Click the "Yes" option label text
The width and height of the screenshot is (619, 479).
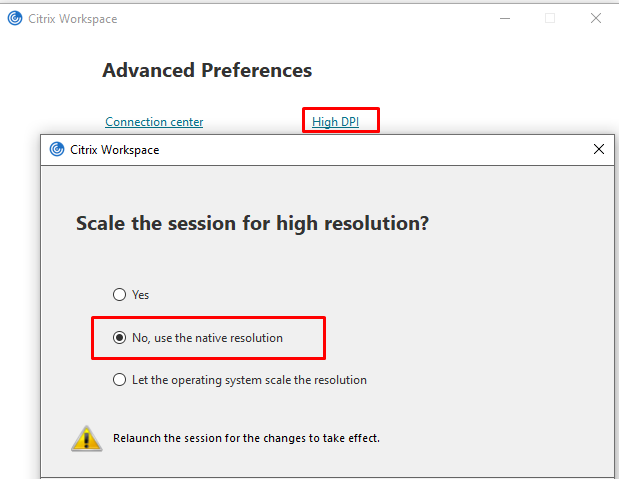(x=140, y=295)
